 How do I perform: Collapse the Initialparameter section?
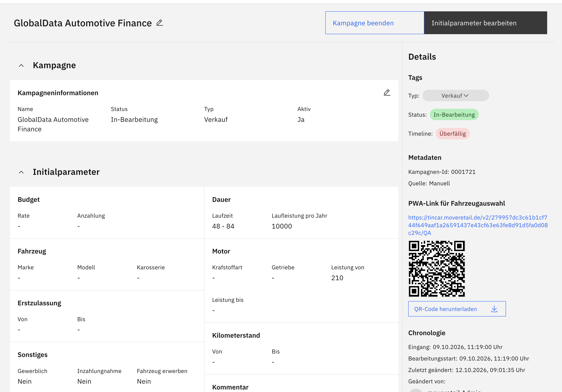(21, 172)
